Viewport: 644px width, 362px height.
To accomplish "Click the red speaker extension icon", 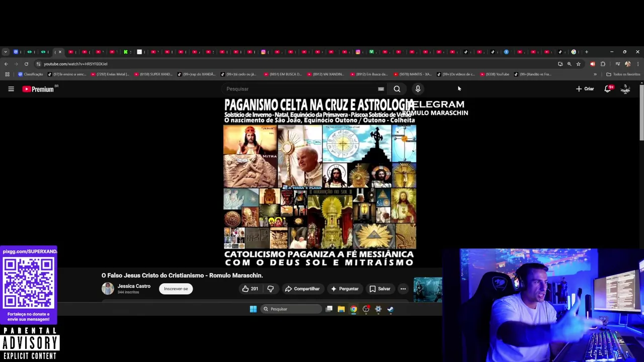I will (x=592, y=64).
